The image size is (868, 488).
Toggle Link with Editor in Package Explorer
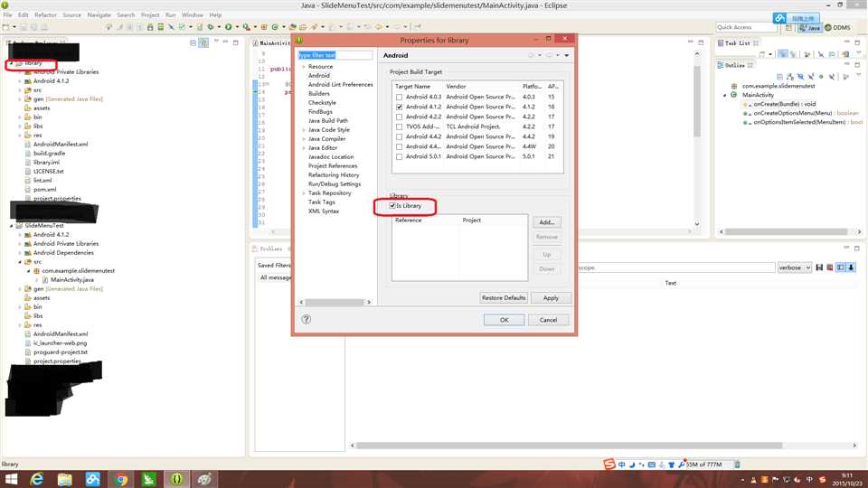click(203, 42)
